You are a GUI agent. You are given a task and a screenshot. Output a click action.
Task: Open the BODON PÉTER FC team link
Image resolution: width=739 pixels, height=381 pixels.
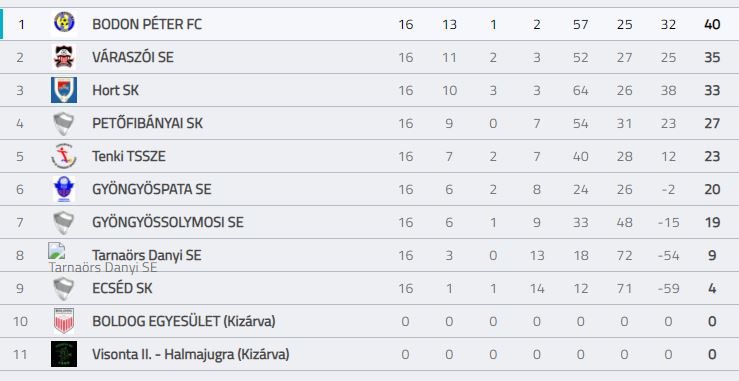147,24
